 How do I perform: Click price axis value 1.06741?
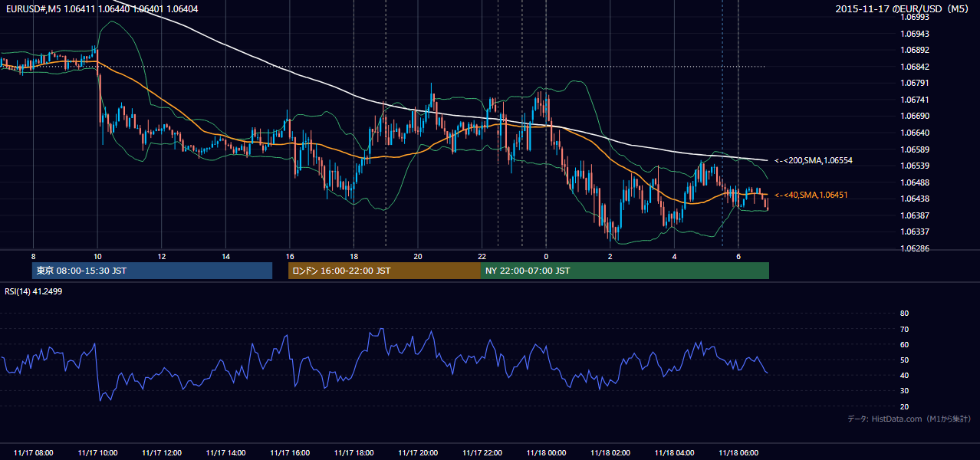pyautogui.click(x=915, y=100)
